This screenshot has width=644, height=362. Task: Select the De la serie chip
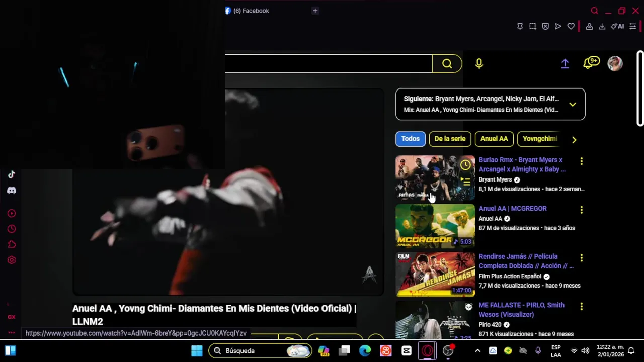(450, 139)
